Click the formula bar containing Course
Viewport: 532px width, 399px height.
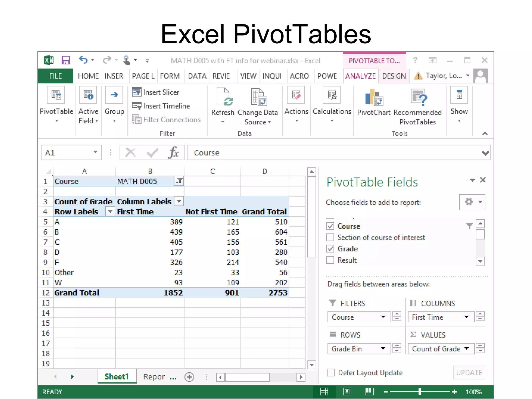point(338,152)
